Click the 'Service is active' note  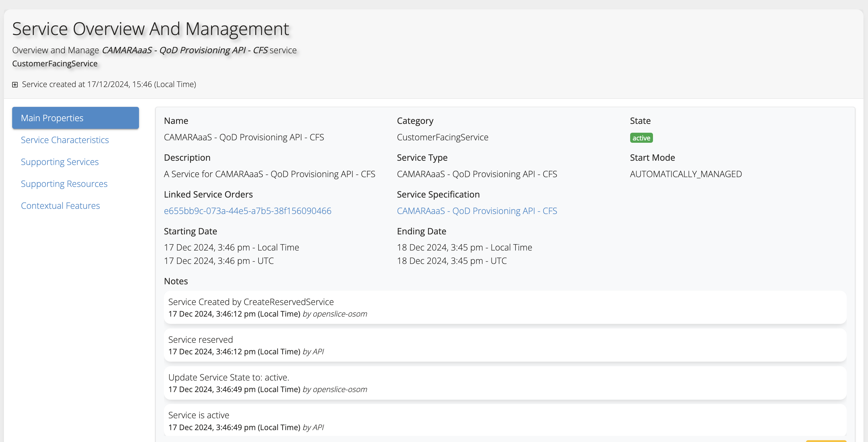point(505,420)
